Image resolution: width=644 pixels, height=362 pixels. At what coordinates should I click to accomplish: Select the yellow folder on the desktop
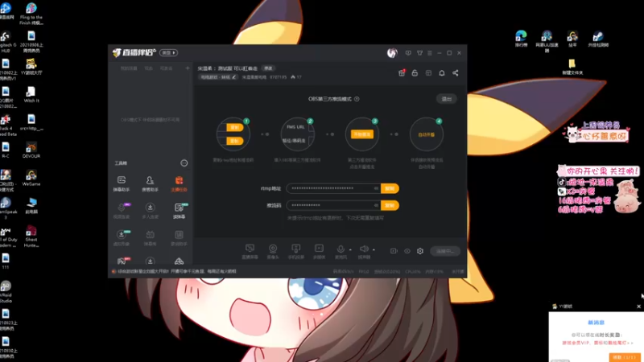point(572,67)
